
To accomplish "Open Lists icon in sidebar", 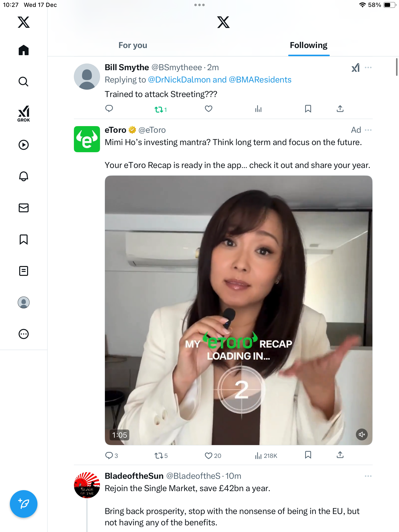I will 24,271.
